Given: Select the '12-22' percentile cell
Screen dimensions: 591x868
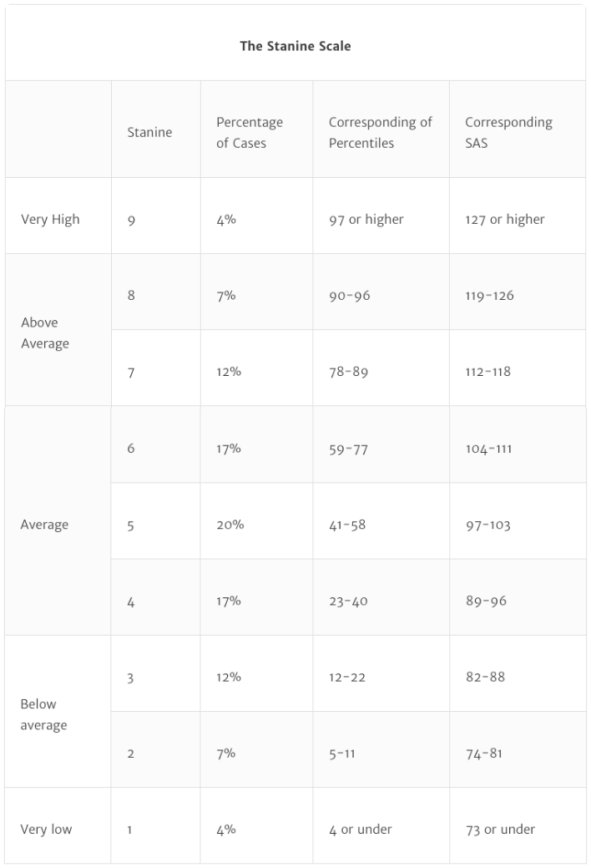Looking at the screenshot, I should 347,677.
